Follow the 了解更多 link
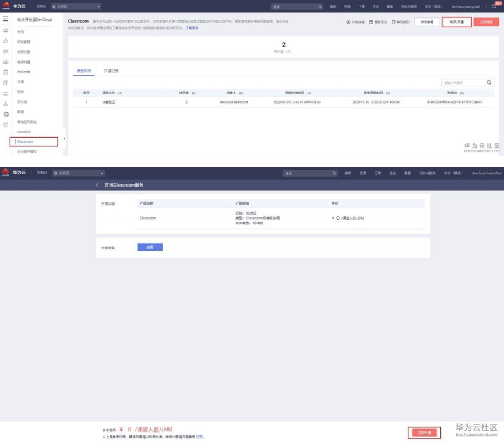The image size is (504, 443). tap(192, 28)
